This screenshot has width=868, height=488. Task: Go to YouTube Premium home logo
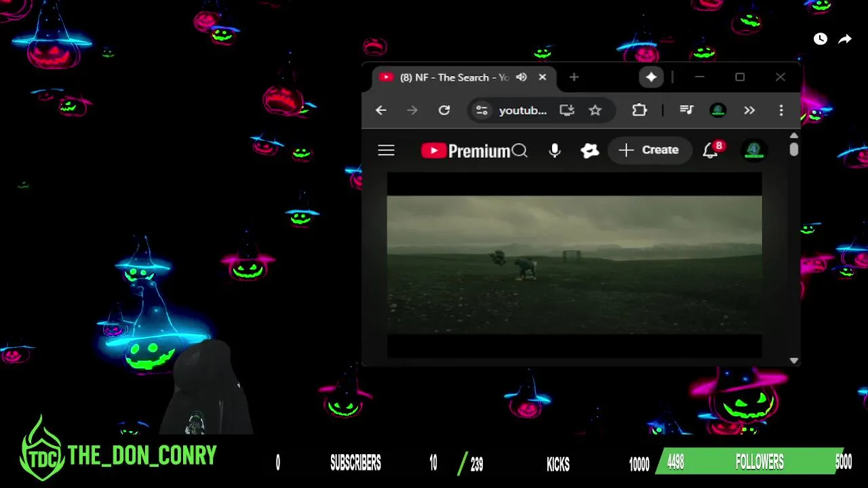tap(465, 150)
